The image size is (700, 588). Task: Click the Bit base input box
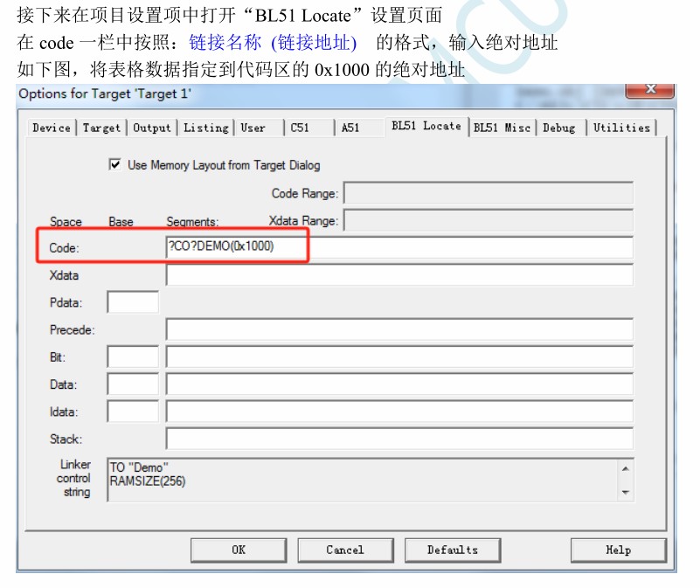(x=133, y=356)
